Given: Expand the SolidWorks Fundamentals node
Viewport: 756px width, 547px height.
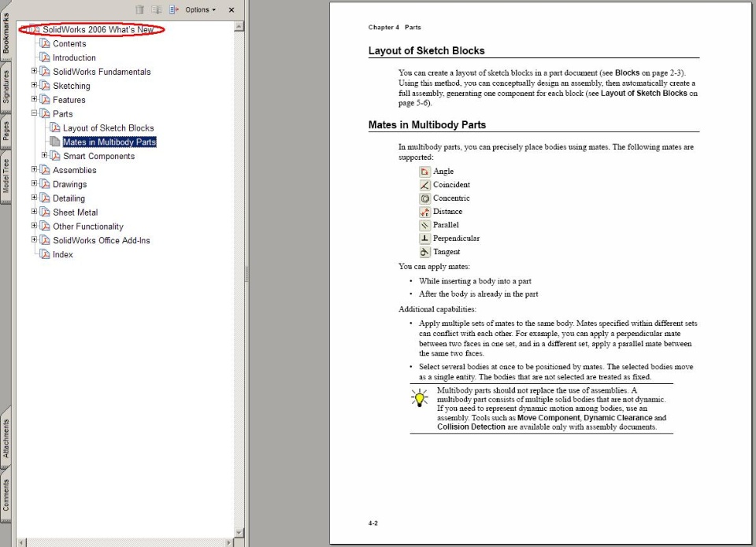Looking at the screenshot, I should pyautogui.click(x=34, y=71).
